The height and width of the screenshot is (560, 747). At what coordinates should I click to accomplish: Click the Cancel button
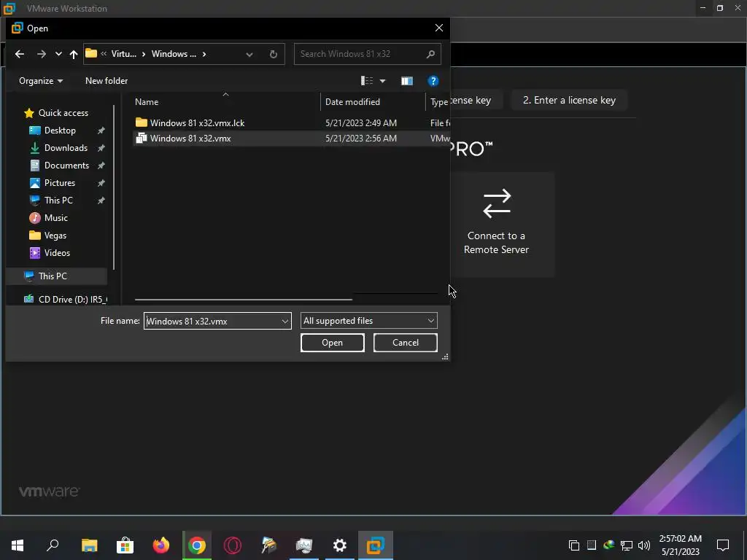click(x=406, y=343)
